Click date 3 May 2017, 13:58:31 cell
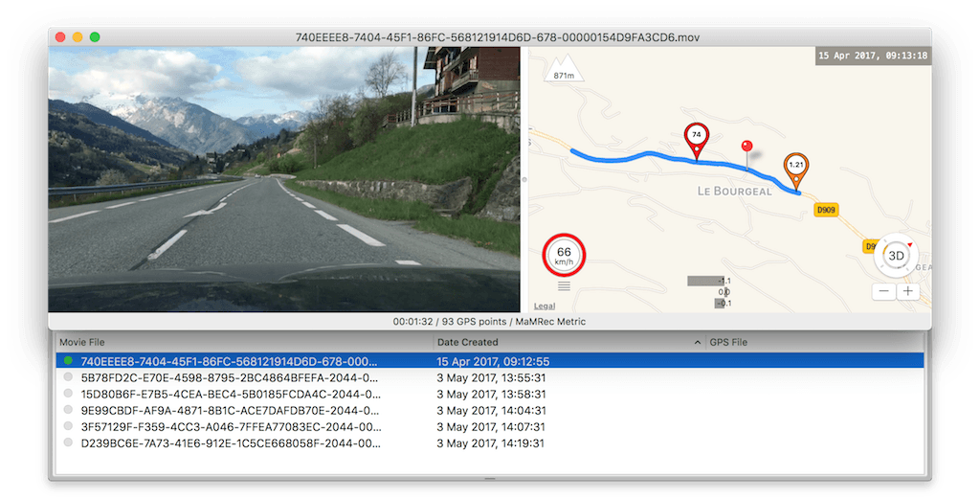The image size is (980, 499). 491,394
